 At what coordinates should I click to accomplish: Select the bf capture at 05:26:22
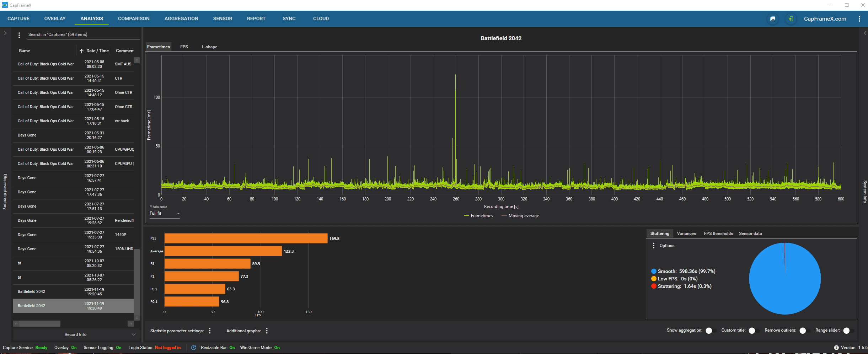coord(73,277)
